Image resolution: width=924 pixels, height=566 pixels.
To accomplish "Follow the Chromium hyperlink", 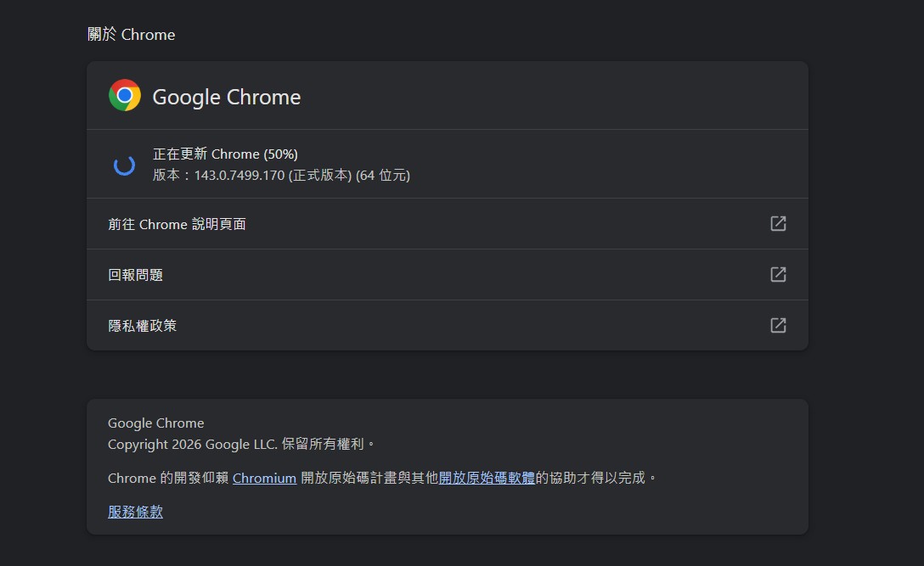I will point(264,478).
